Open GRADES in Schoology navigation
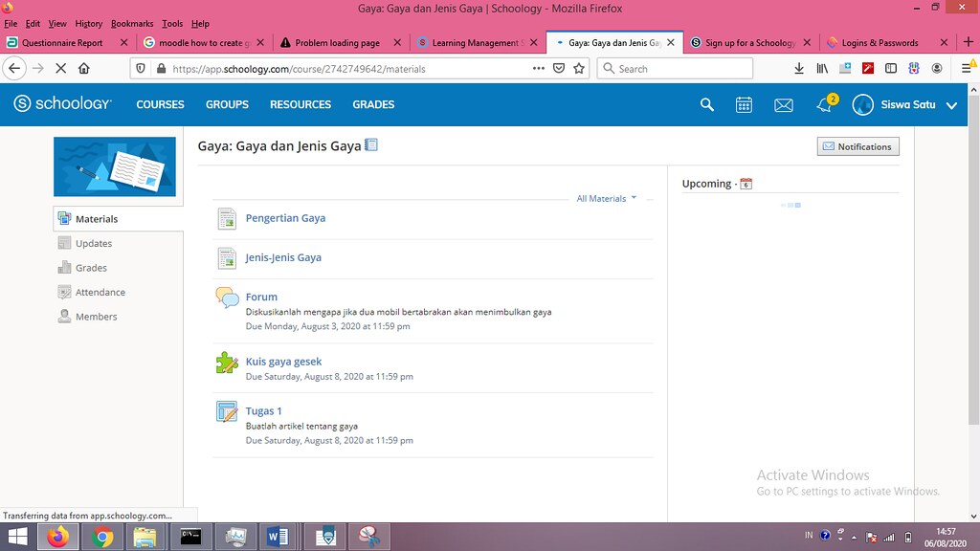This screenshot has height=551, width=980. pos(373,104)
